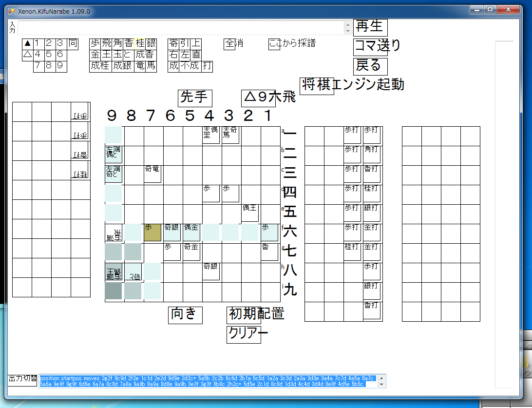The height and width of the screenshot is (408, 532).
Task: Click the 入力 text input field
Action: coord(181,27)
